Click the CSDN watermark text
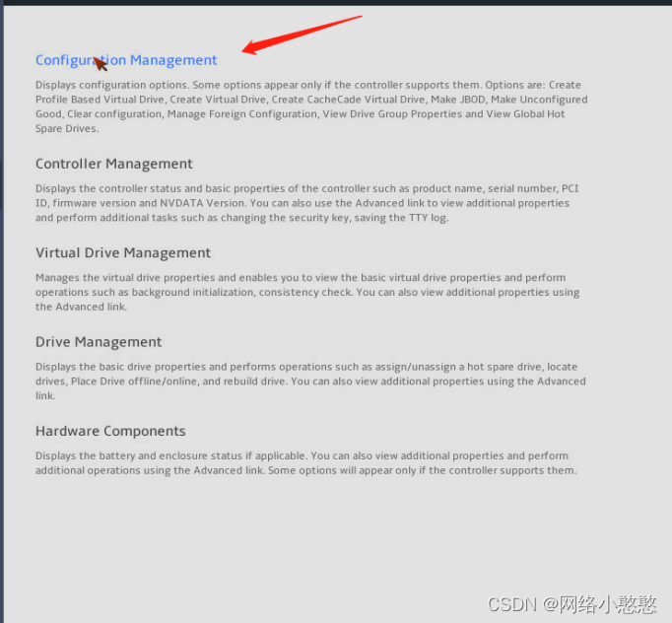Viewport: 672px width, 623px height. point(572,604)
